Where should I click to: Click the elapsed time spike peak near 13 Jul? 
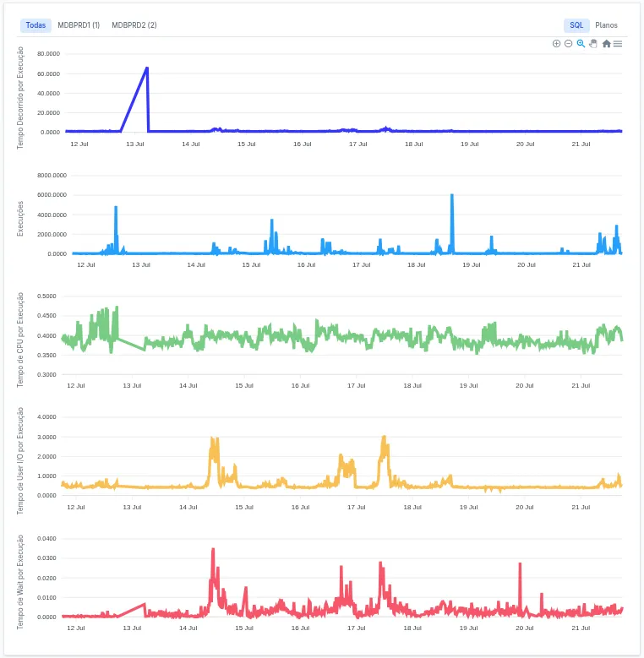[x=147, y=68]
